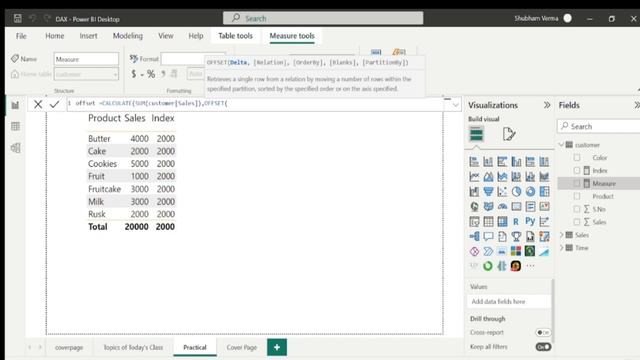Tick the Product field checkbox

pos(577,196)
